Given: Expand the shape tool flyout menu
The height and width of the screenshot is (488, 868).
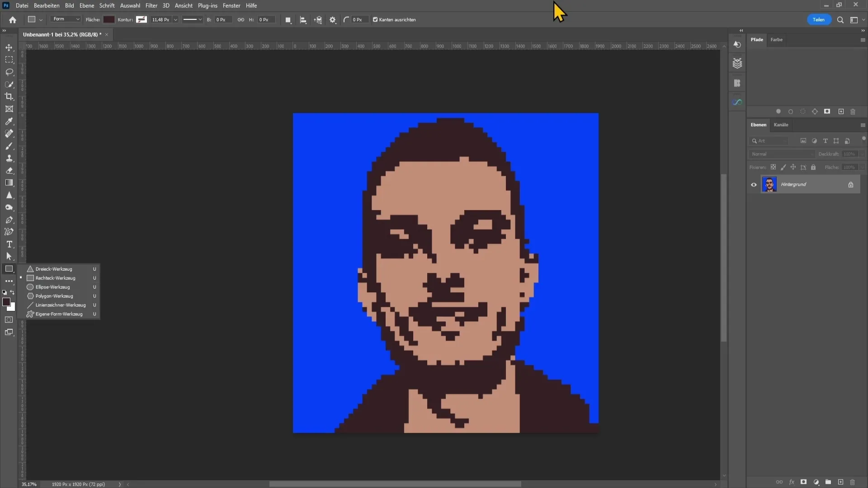Looking at the screenshot, I should 9,269.
